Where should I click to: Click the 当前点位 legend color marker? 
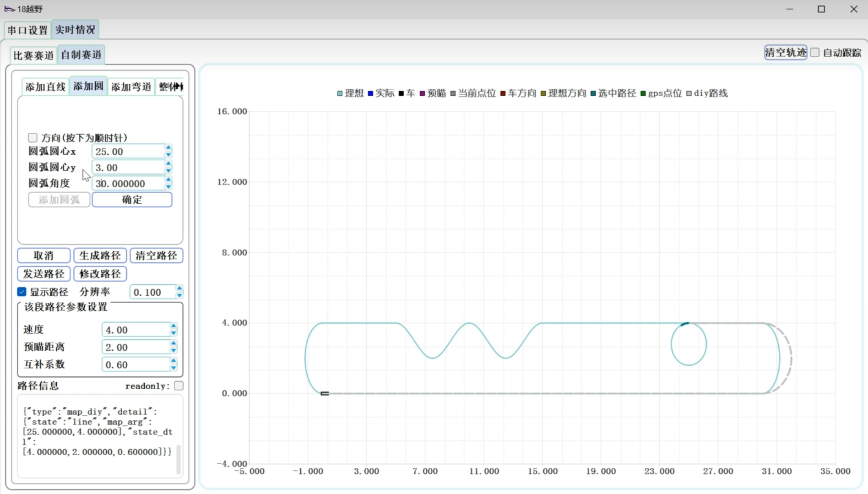[453, 93]
